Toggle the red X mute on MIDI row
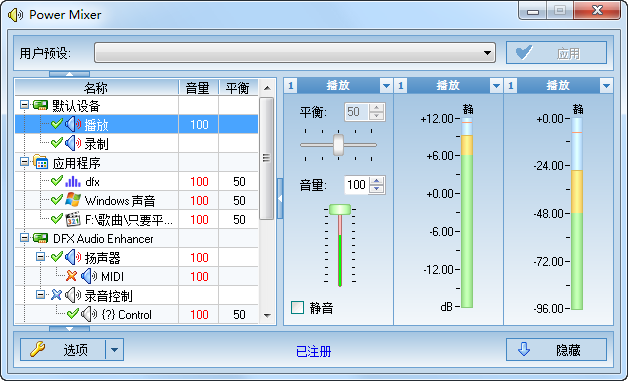628x381 pixels. [x=71, y=276]
